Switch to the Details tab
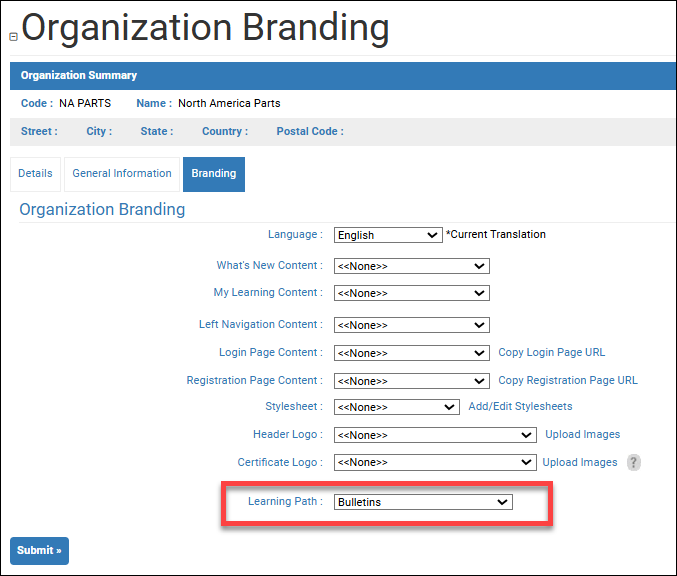Screen dimensions: 677x576 35,174
